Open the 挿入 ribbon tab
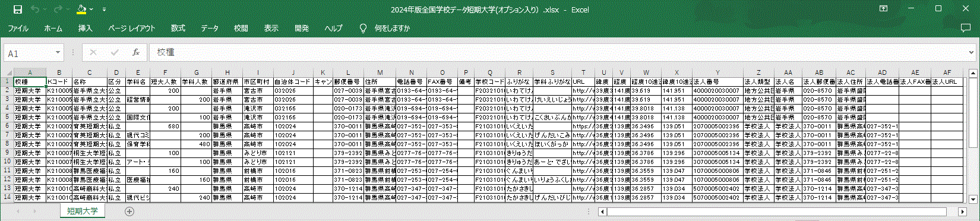980x221 pixels. tap(86, 28)
